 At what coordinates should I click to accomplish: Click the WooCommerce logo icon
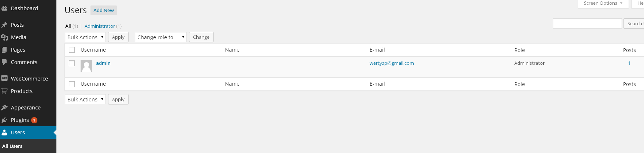(4, 78)
